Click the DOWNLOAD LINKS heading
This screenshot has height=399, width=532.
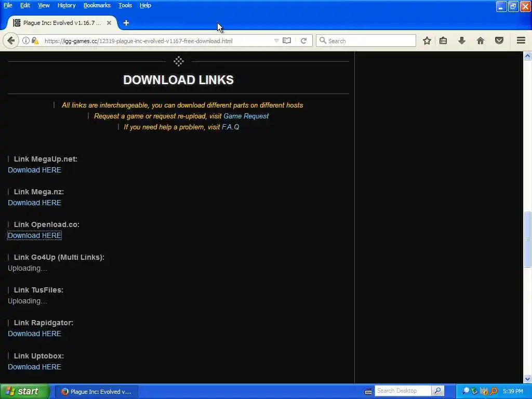point(179,79)
